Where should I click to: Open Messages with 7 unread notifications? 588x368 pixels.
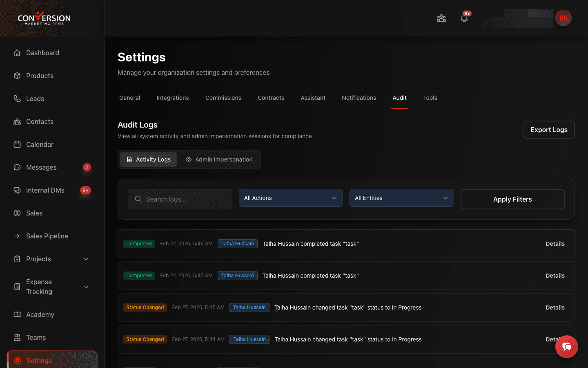[41, 167]
